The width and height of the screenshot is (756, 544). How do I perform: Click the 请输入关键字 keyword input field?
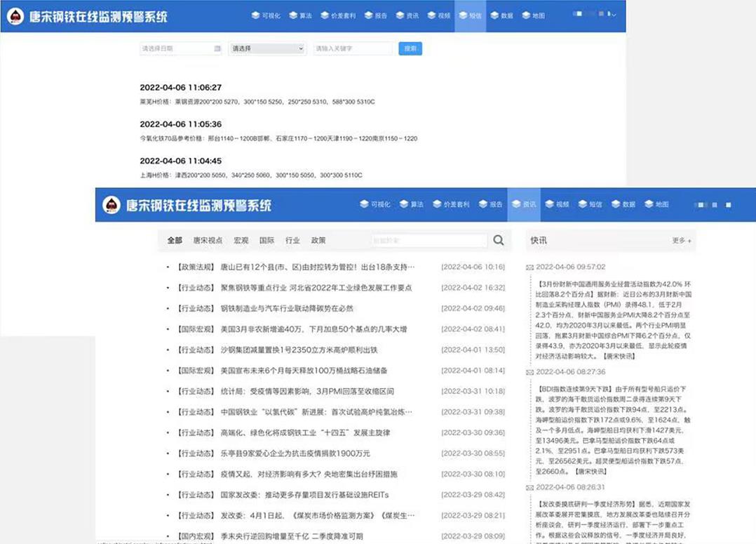tap(352, 49)
